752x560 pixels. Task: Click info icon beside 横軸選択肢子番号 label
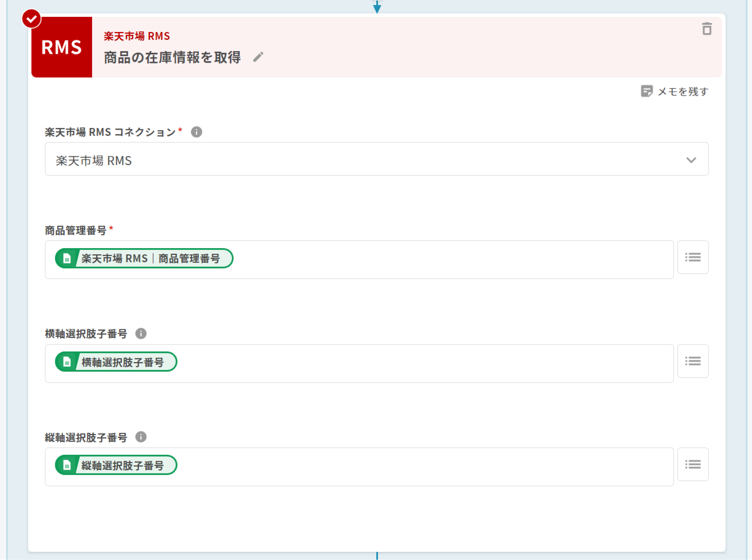pyautogui.click(x=141, y=334)
